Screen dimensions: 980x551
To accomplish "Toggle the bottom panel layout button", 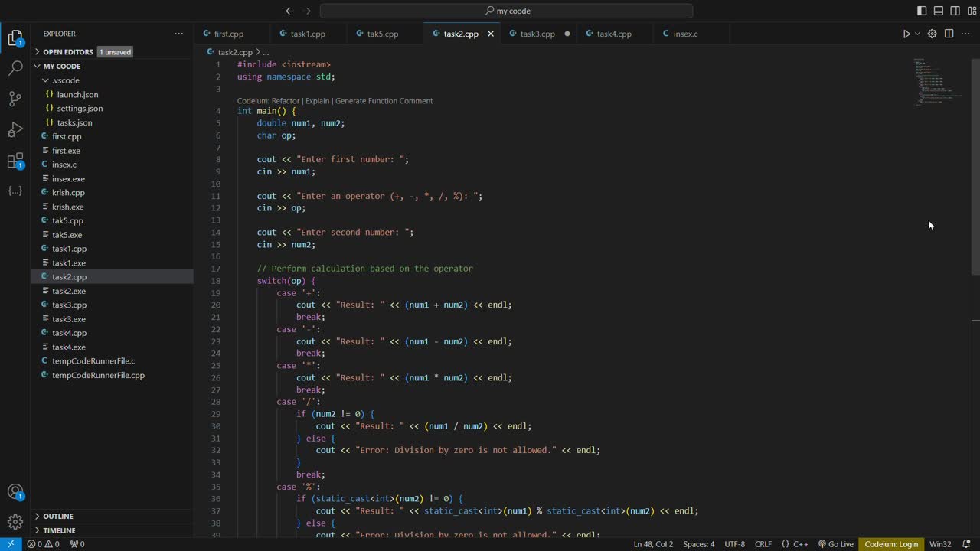I will pyautogui.click(x=939, y=11).
